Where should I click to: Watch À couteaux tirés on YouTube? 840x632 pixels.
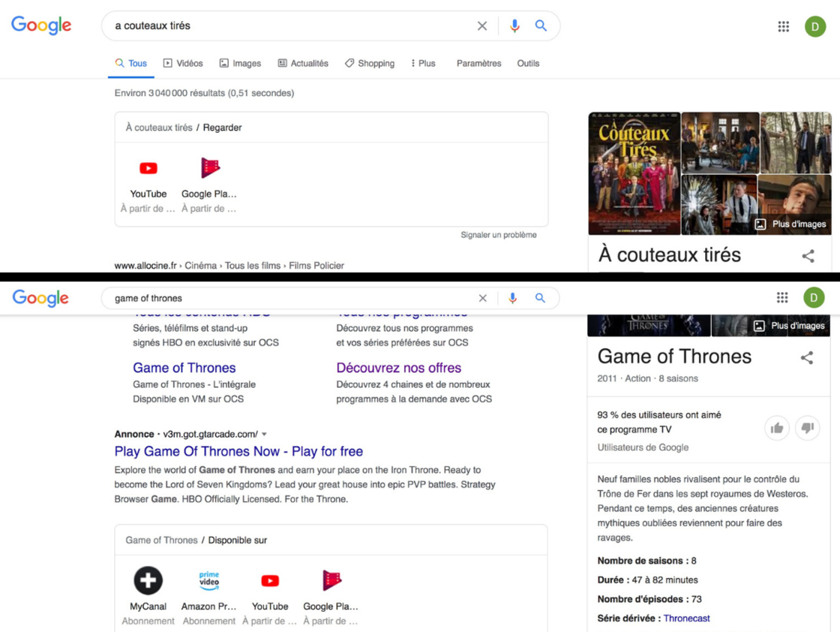148,185
